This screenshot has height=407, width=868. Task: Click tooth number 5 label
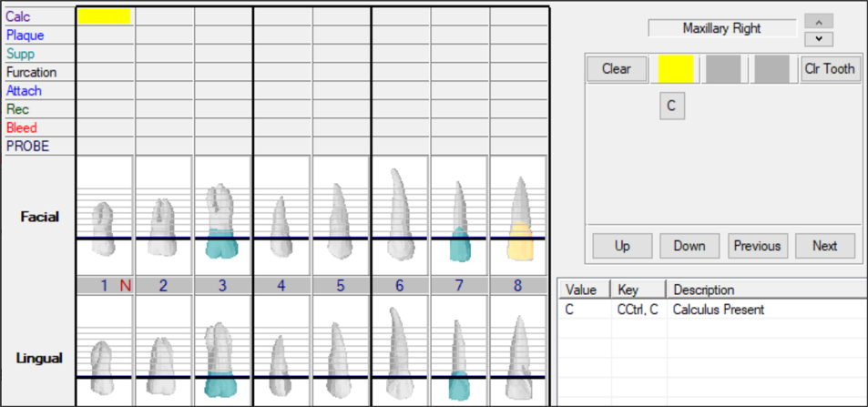[341, 286]
